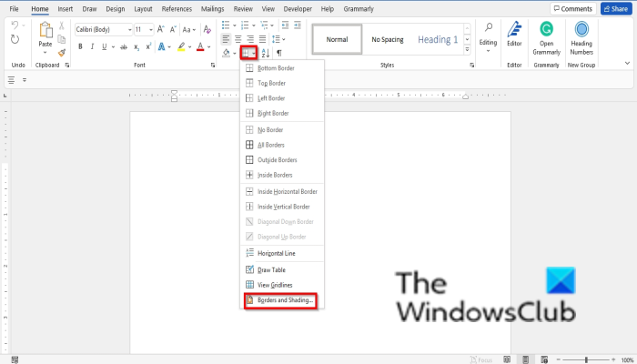
Task: Apply the Normal style
Action: pyautogui.click(x=337, y=39)
